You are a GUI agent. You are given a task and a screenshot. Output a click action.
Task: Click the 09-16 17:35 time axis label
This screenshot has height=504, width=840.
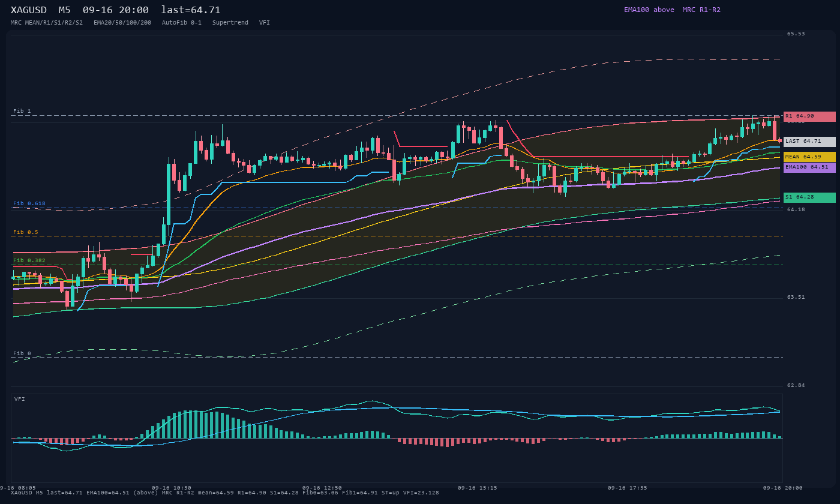628,488
